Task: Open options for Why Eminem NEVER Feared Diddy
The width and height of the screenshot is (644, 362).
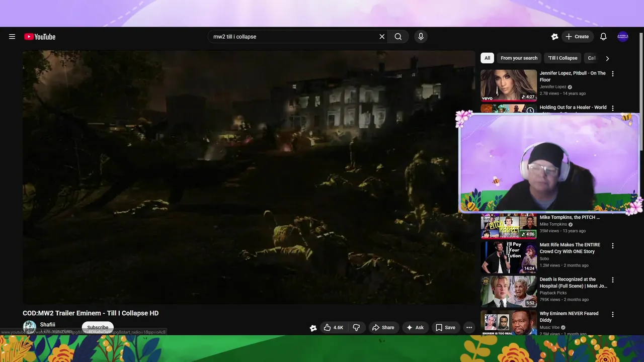Action: pyautogui.click(x=612, y=314)
